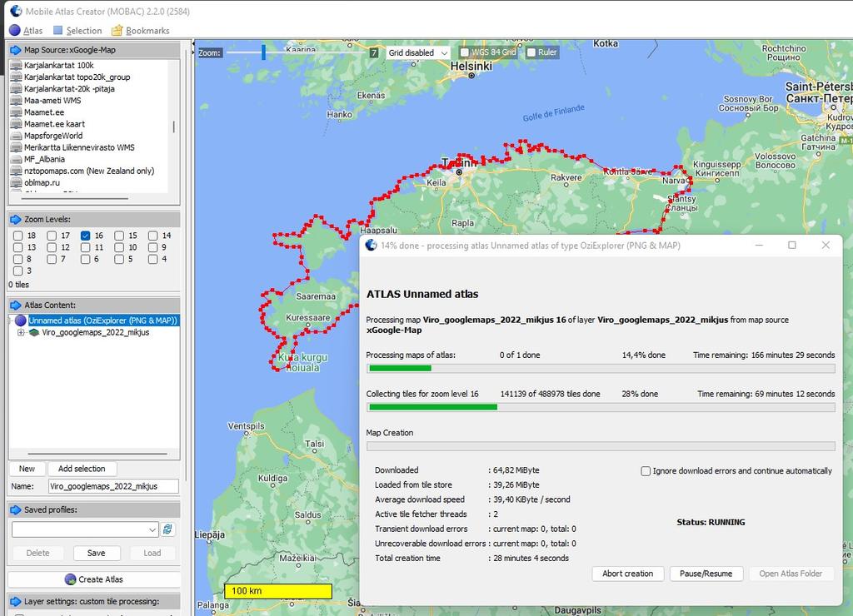
Task: Select the Maamet.ee map source
Action: [x=44, y=112]
